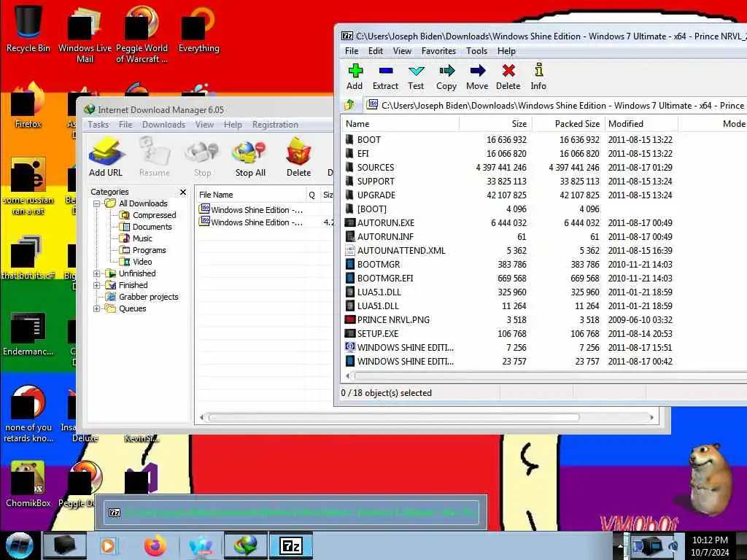Open the Firefox desktop shortcut

[28, 106]
